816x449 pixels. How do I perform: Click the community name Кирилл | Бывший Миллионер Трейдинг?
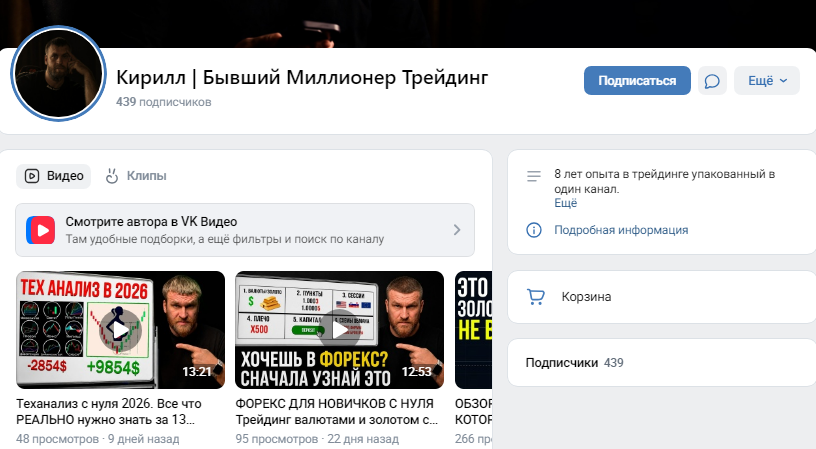pyautogui.click(x=302, y=78)
